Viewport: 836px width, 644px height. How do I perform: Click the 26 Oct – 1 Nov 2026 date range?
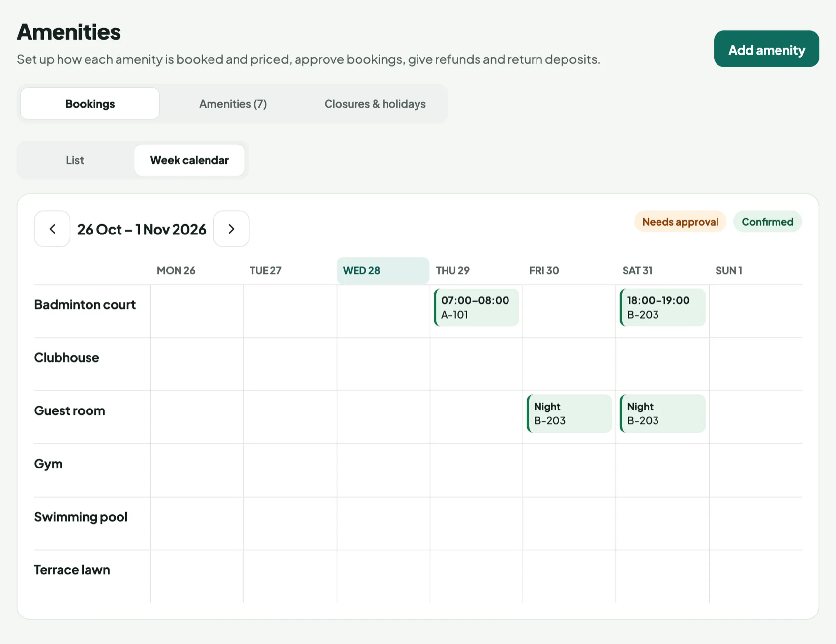point(142,230)
